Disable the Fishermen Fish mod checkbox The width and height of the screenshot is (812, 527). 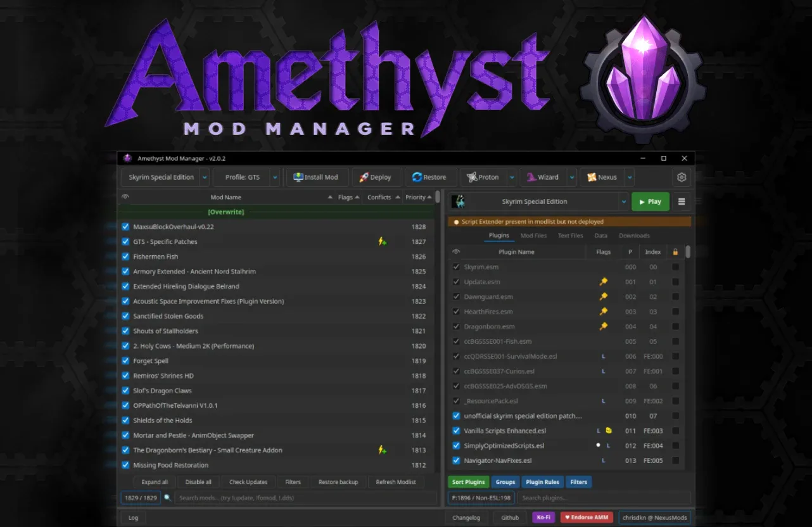[x=125, y=256]
